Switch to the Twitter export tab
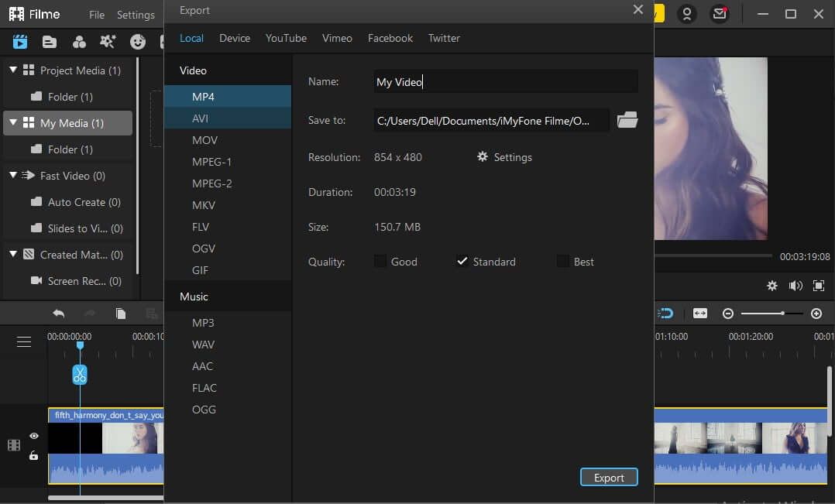The height and width of the screenshot is (504, 835). (x=444, y=38)
